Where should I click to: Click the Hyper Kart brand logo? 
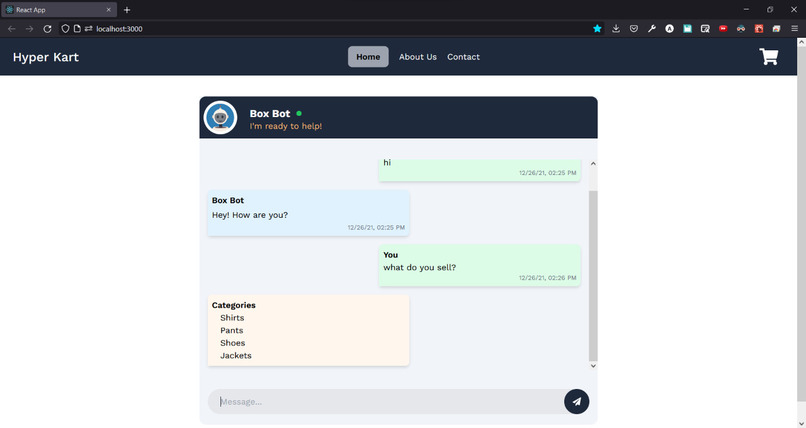[x=46, y=57]
